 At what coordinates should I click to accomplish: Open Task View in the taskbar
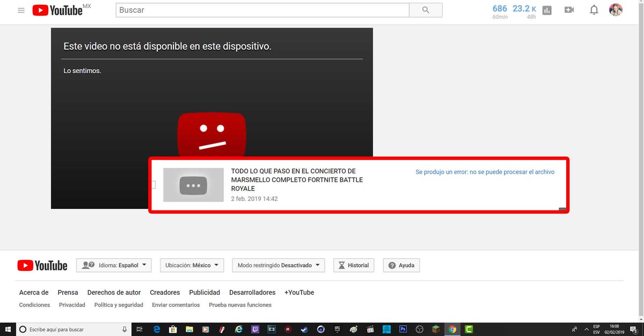click(139, 329)
